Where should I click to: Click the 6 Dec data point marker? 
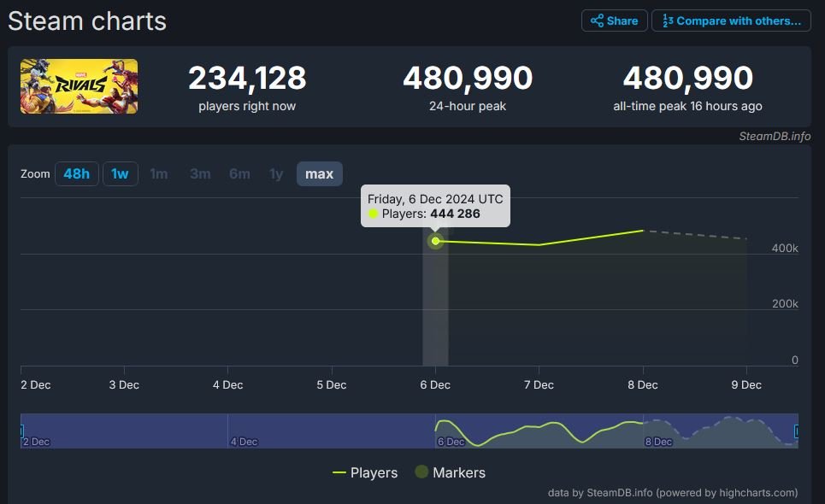436,241
